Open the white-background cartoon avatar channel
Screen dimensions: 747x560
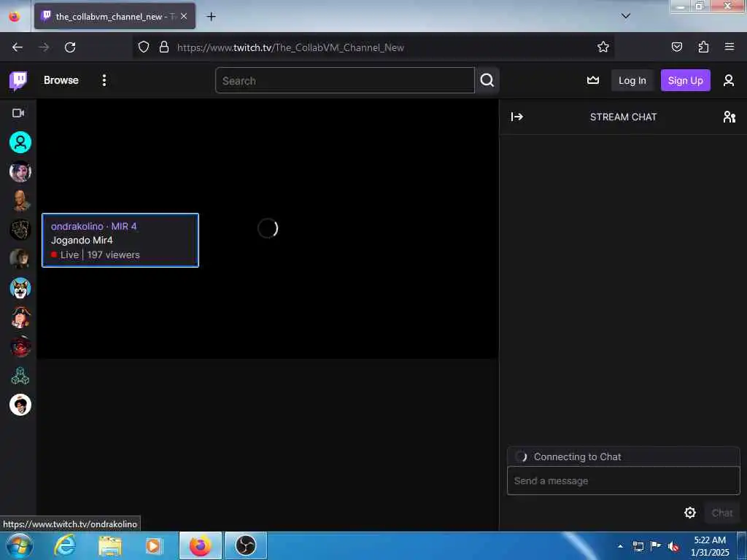[20, 405]
